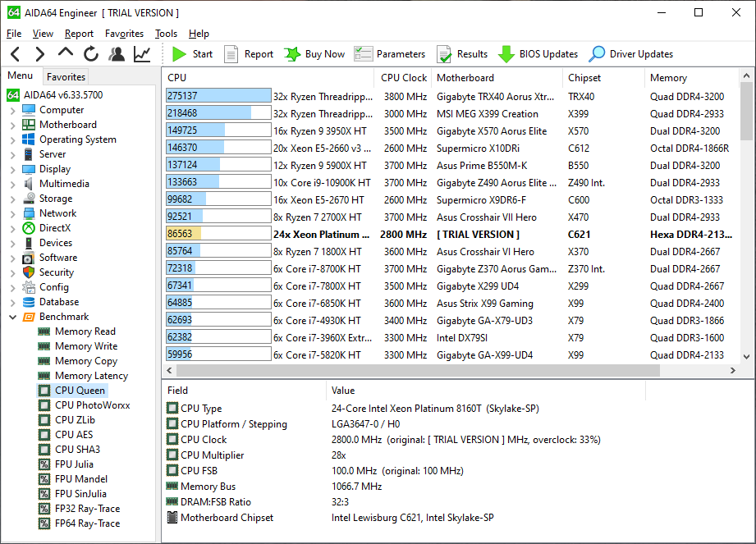Open the Results checkmark icon
The width and height of the screenshot is (756, 544).
coord(443,54)
